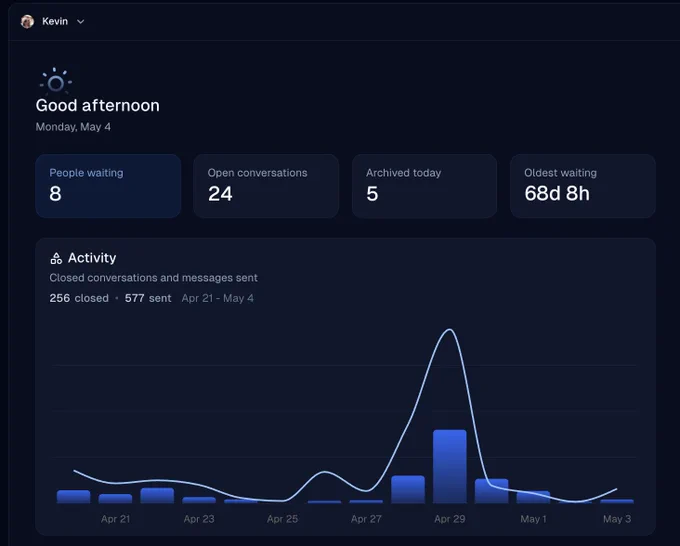Expand the Kevin account dropdown chevron
Image resolution: width=680 pixels, height=546 pixels.
pos(81,22)
